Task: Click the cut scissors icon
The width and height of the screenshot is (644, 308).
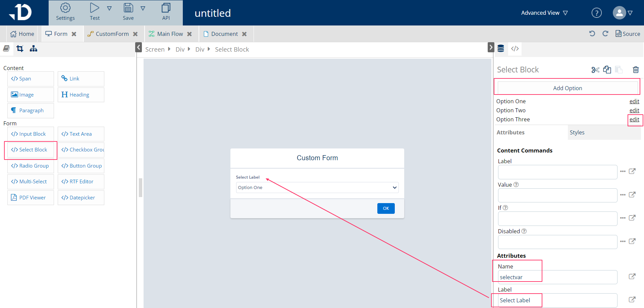Action: (595, 70)
